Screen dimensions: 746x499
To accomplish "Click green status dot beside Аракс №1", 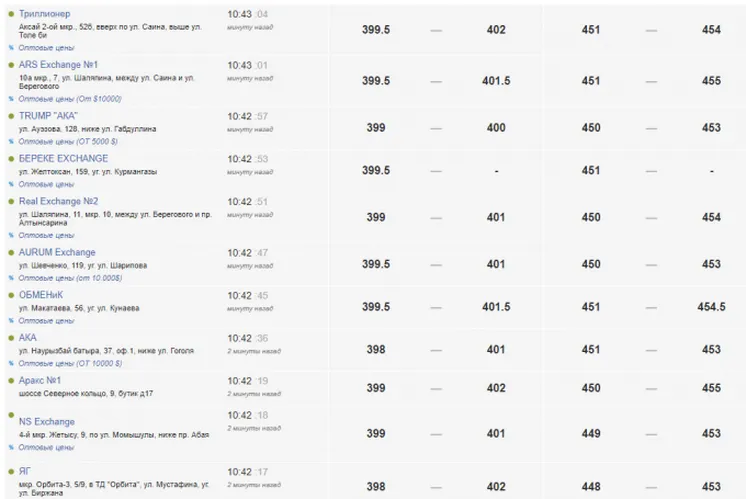I will (11, 381).
